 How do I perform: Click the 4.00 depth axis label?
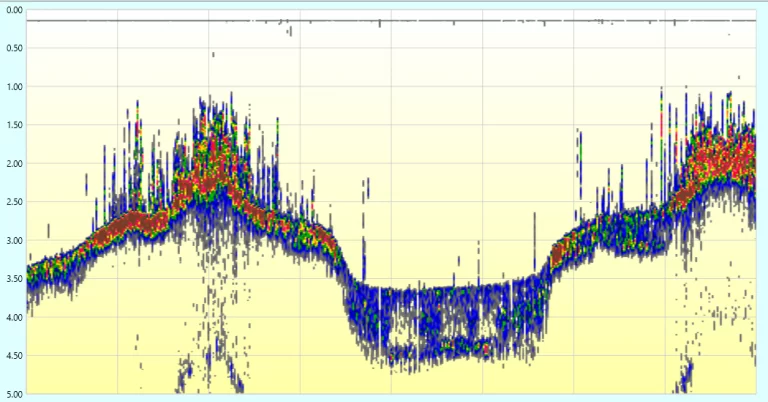tap(15, 317)
